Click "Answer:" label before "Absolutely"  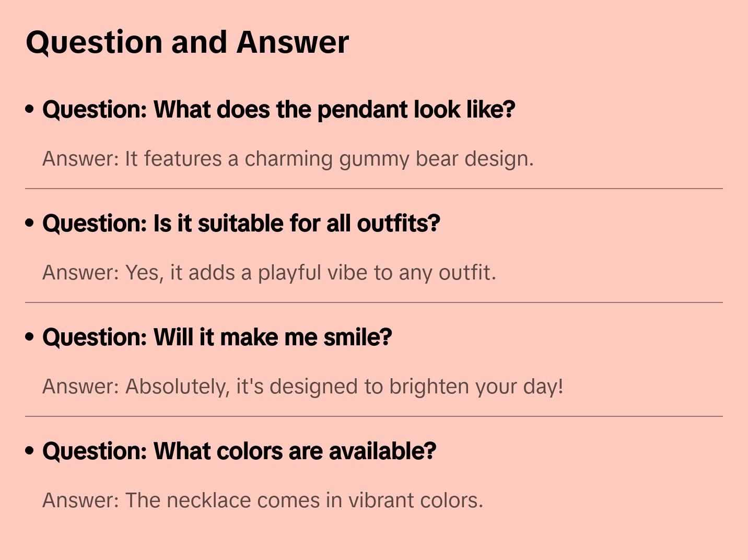point(81,387)
